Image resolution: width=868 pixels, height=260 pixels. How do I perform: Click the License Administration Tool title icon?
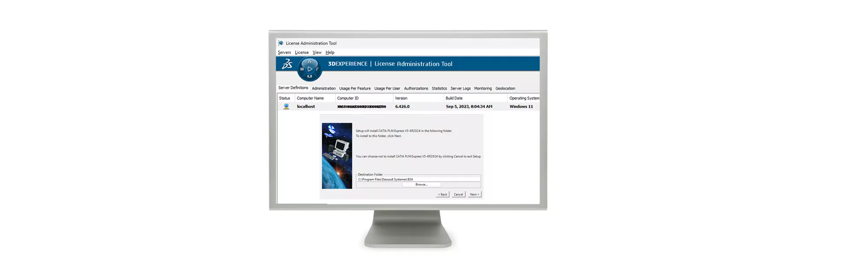281,43
